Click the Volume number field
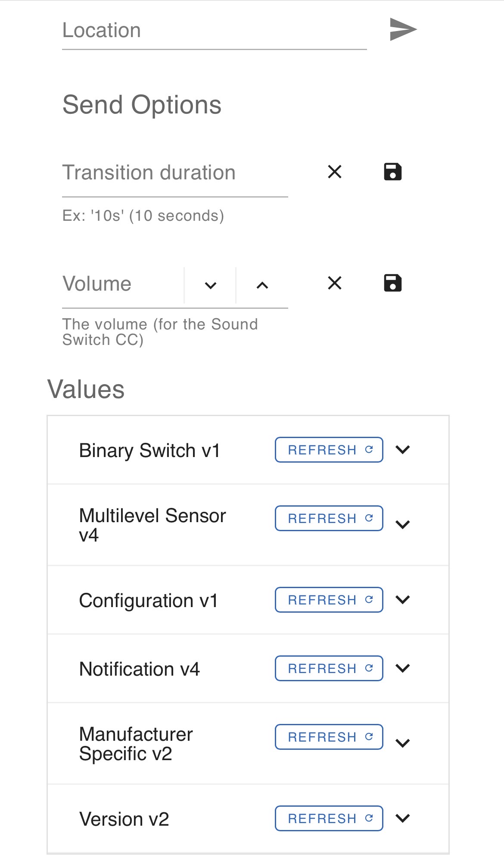Screen dimensions: 504x855 click(x=123, y=285)
